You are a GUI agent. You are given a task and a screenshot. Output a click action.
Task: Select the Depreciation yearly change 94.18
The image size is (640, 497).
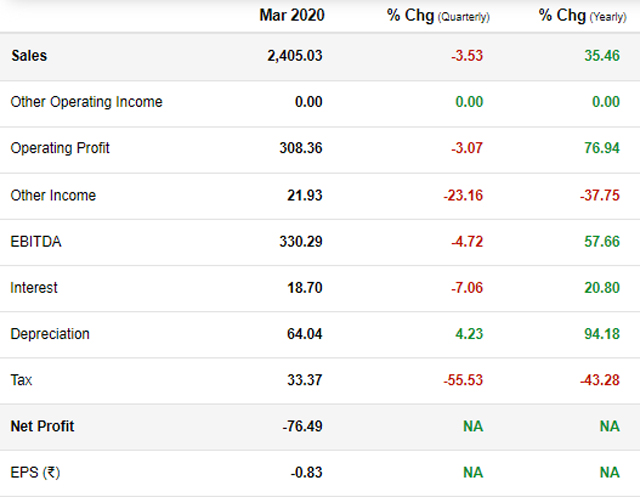click(600, 334)
